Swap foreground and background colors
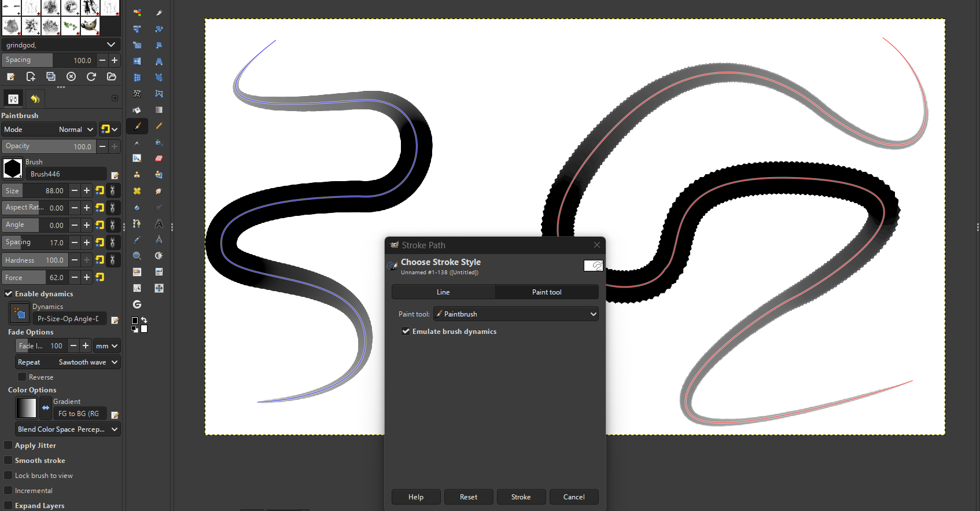Image resolution: width=980 pixels, height=511 pixels. pos(144,320)
